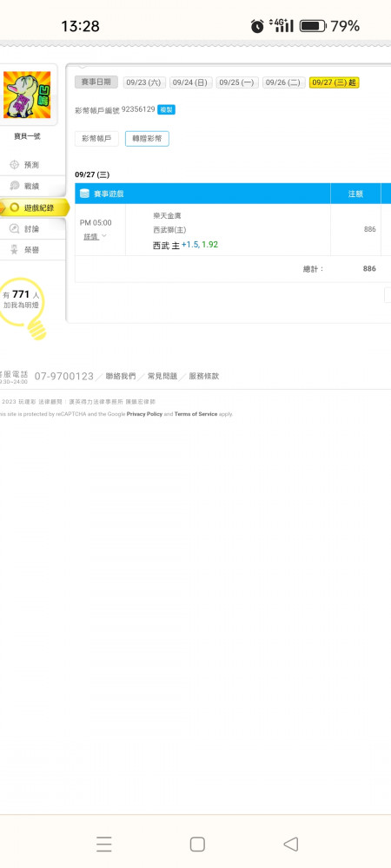391x868 pixels.
Task: Open the Android recent apps menu icon
Action: (104, 844)
